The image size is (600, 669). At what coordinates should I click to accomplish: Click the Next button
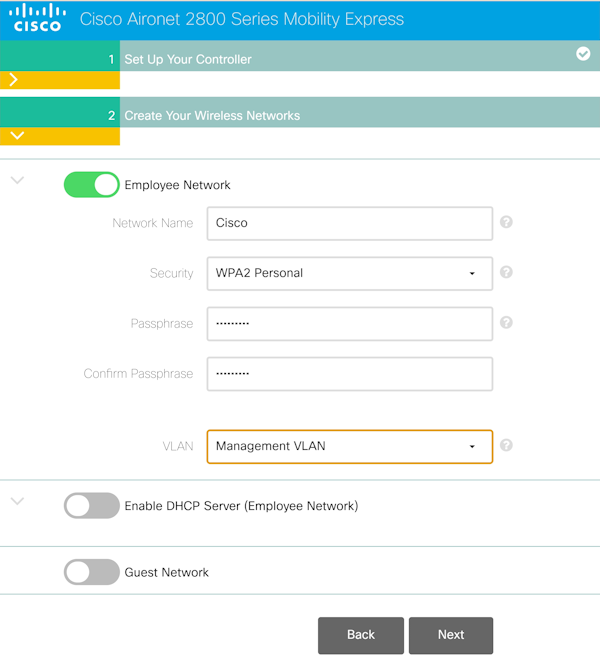click(x=451, y=635)
